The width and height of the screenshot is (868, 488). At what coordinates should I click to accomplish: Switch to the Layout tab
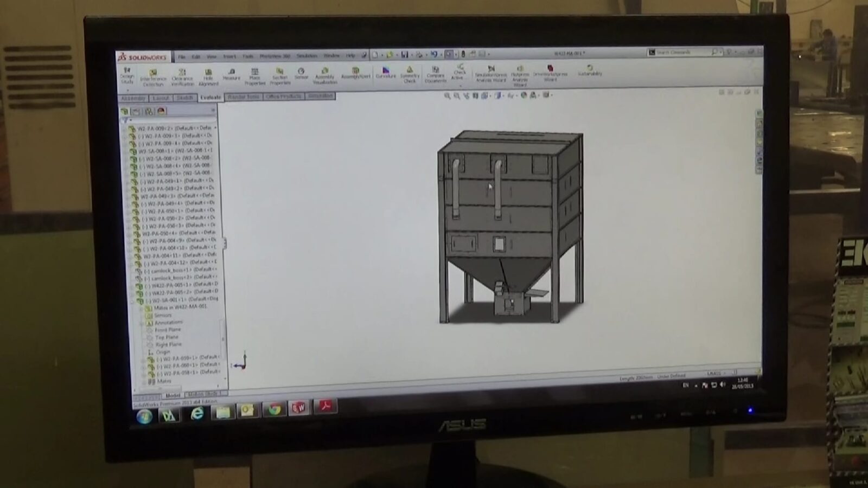point(161,98)
